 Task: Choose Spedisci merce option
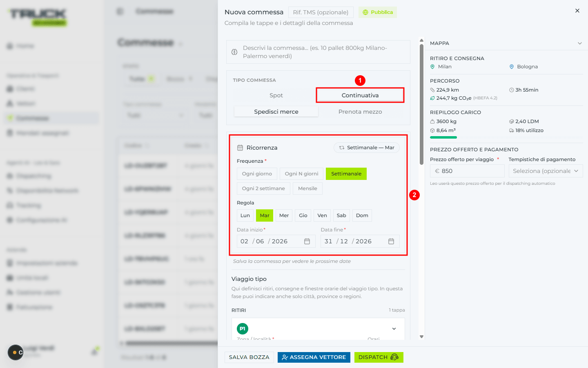276,112
